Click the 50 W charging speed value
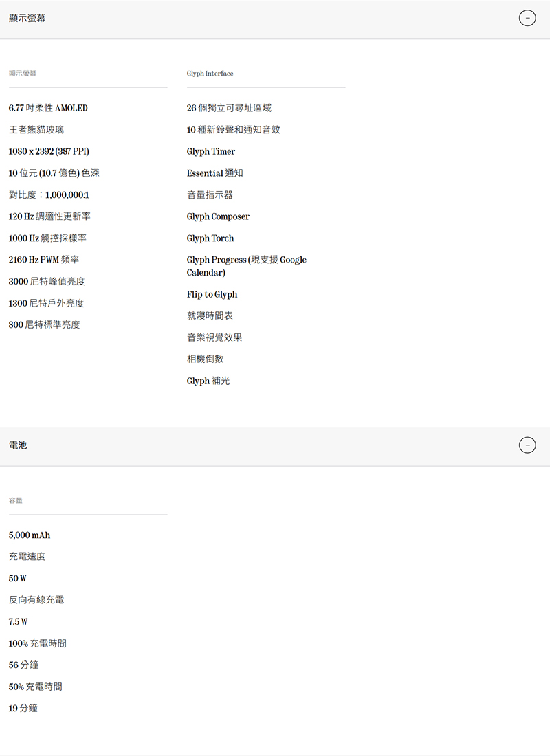Screen dimensions: 550x756 click(16, 578)
